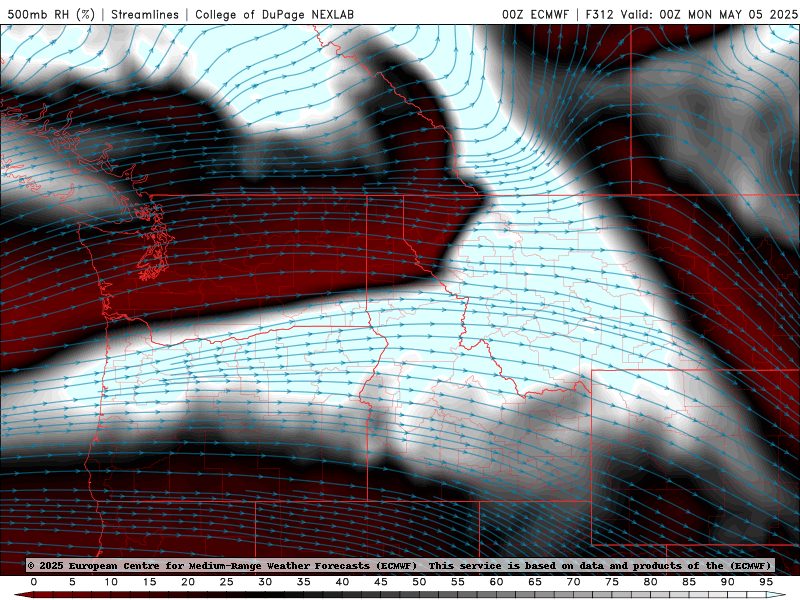Click the 50 label on the RH scale
The width and height of the screenshot is (800, 600).
(419, 582)
